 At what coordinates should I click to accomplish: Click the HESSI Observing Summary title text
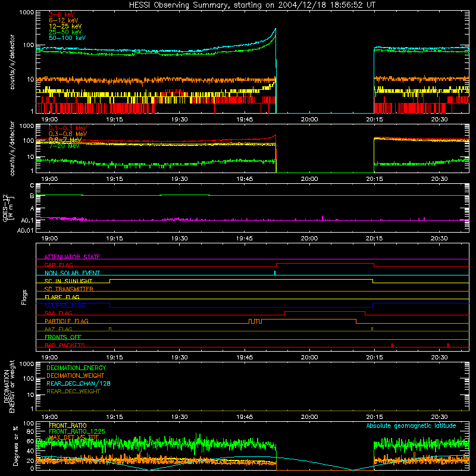pyautogui.click(x=252, y=5)
